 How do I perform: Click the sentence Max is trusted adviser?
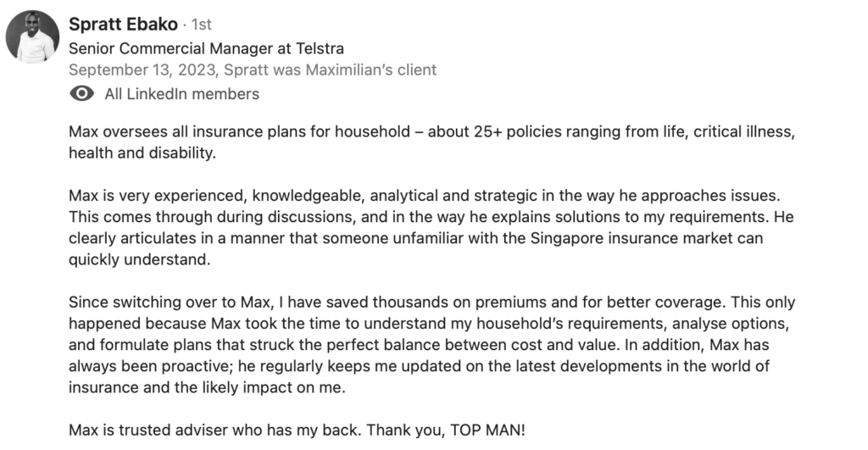[215, 430]
